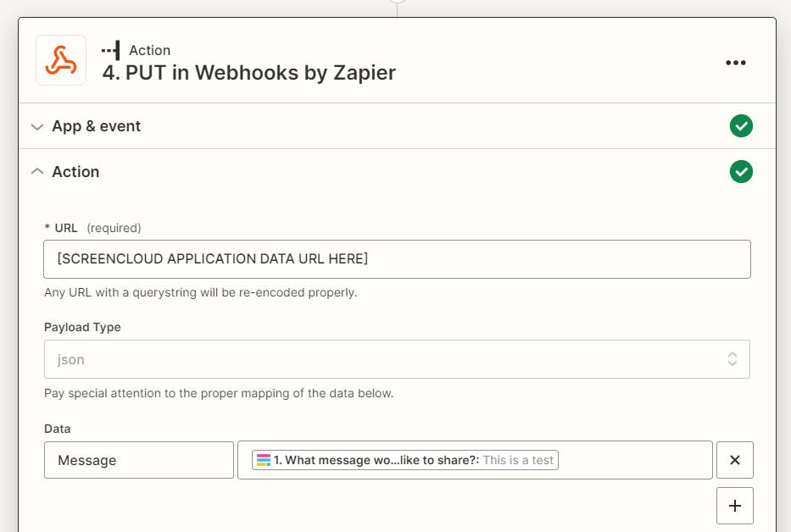Open the three-dot options menu
This screenshot has height=532, width=791.
[735, 62]
